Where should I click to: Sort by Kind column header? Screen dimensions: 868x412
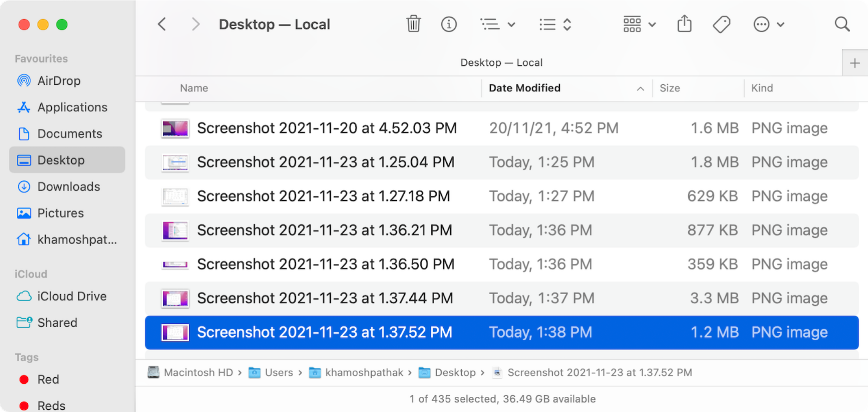(762, 88)
